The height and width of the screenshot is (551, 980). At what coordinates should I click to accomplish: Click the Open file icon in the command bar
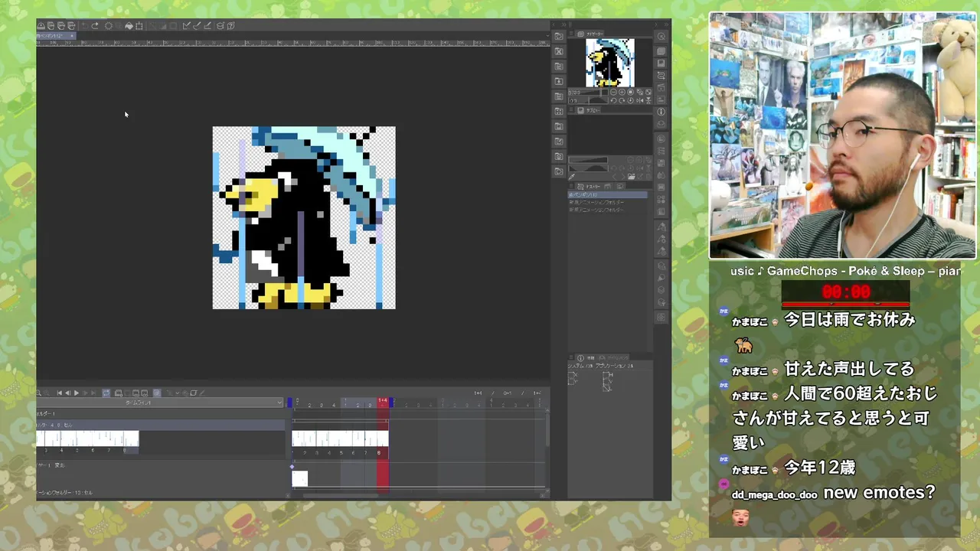pyautogui.click(x=61, y=26)
